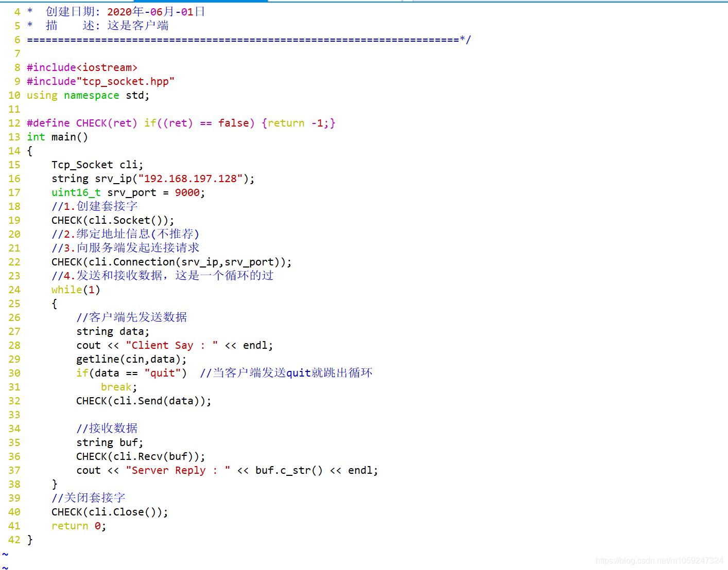Click 'buf.c_str()' expression
Viewport: 728px width, 570px height.
[289, 470]
